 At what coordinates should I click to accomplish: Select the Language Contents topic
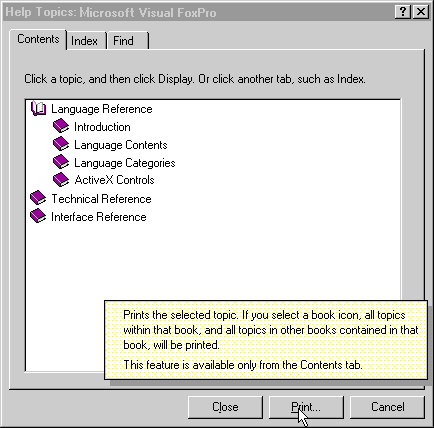click(121, 145)
